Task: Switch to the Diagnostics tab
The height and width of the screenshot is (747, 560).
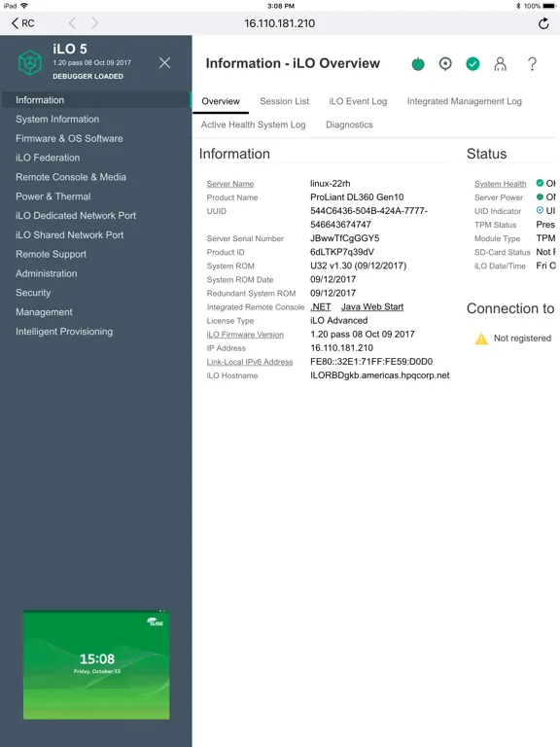Action: 349,124
